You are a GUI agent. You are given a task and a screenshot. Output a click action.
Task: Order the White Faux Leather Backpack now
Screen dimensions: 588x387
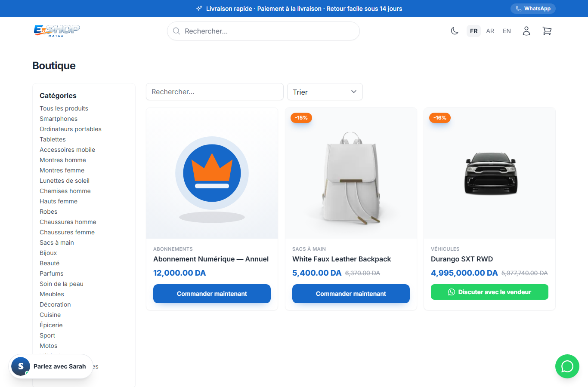coord(351,294)
